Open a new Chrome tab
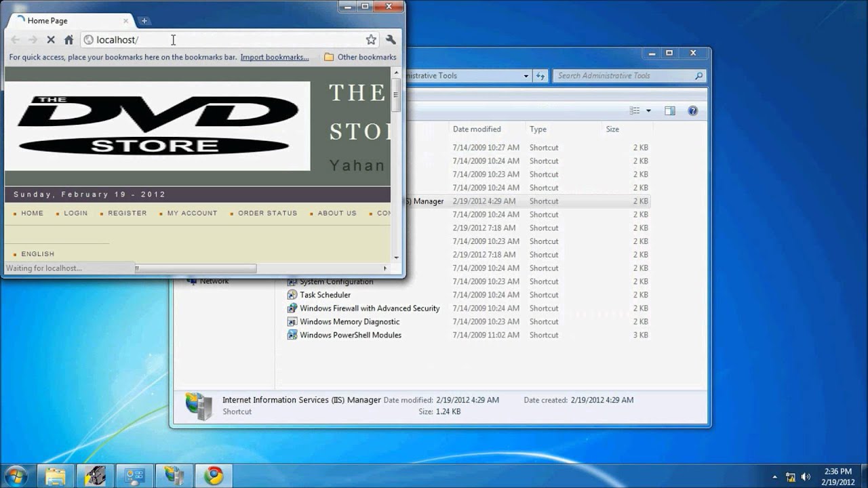 click(x=144, y=21)
